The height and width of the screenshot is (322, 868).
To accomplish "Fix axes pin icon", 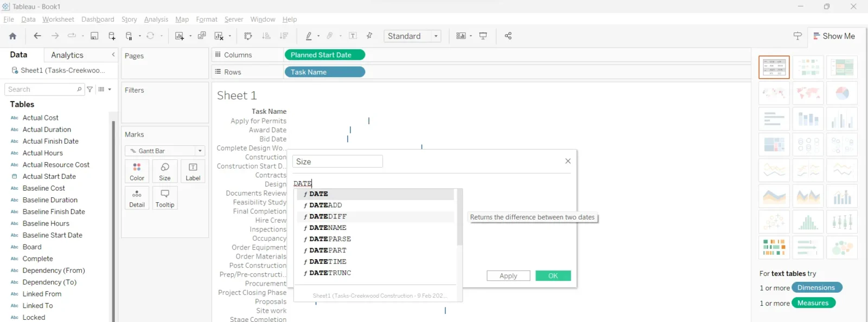I will [369, 36].
